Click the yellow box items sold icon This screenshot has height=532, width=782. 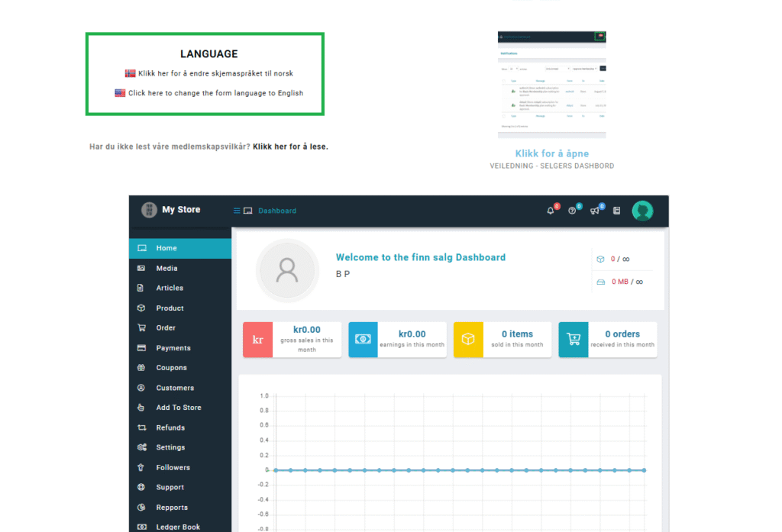pyautogui.click(x=468, y=340)
